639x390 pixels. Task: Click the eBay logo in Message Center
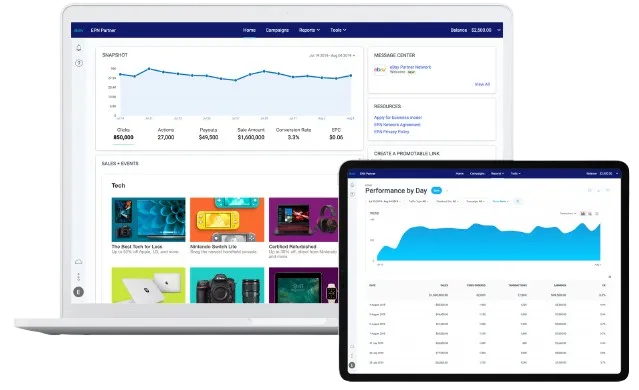tap(380, 70)
